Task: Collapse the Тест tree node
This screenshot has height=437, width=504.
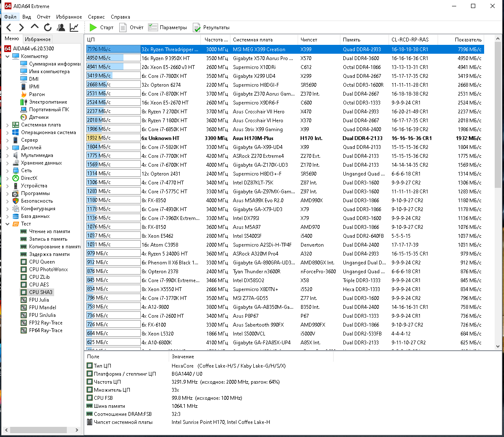Action: (7, 224)
